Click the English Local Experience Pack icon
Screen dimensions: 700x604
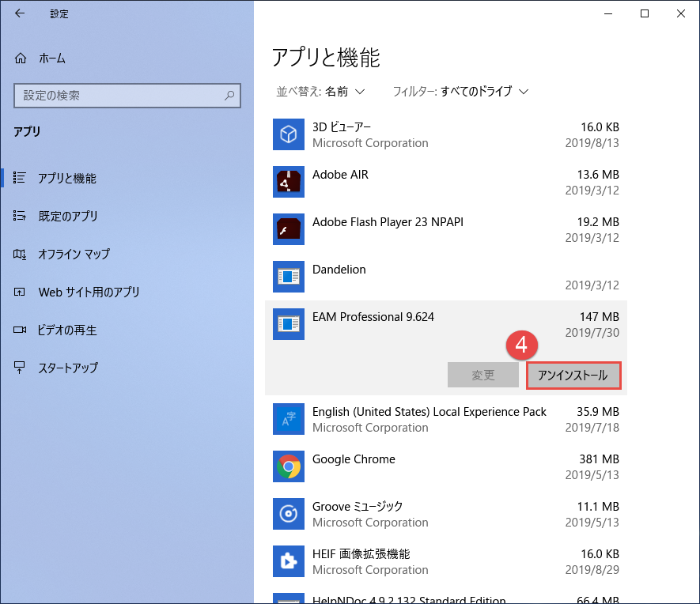pos(289,419)
